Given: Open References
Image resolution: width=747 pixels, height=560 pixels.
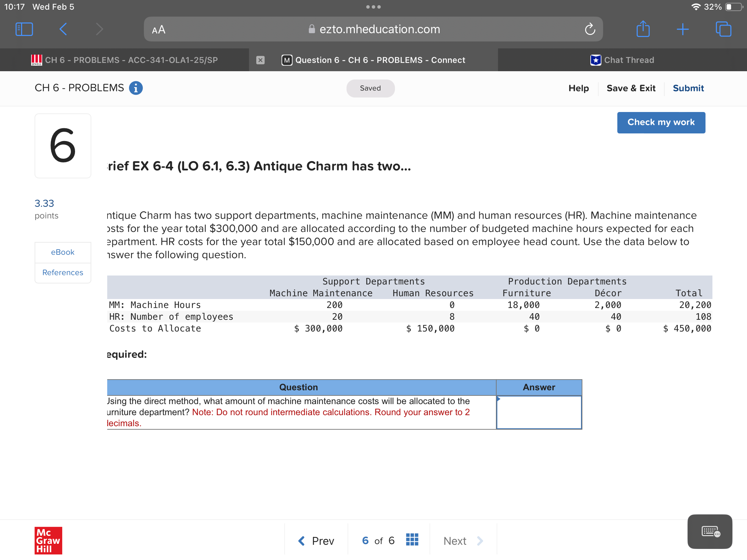Looking at the screenshot, I should [x=63, y=272].
